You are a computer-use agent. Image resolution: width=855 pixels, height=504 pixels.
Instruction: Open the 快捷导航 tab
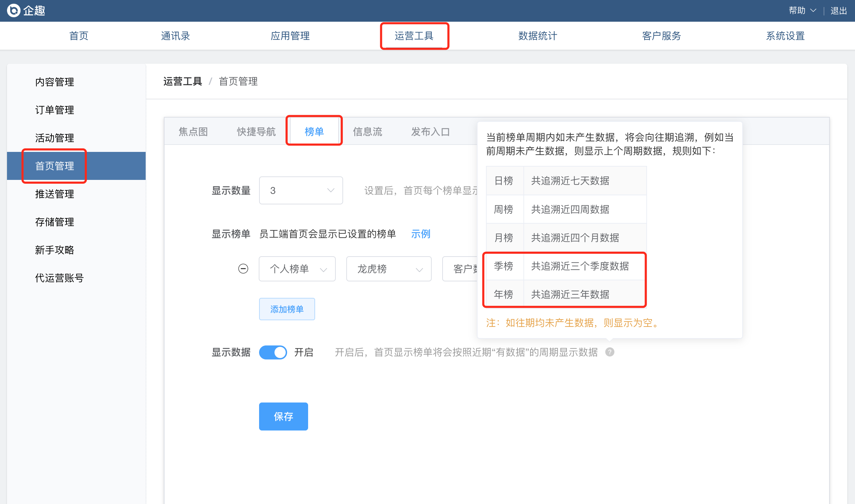pyautogui.click(x=256, y=132)
